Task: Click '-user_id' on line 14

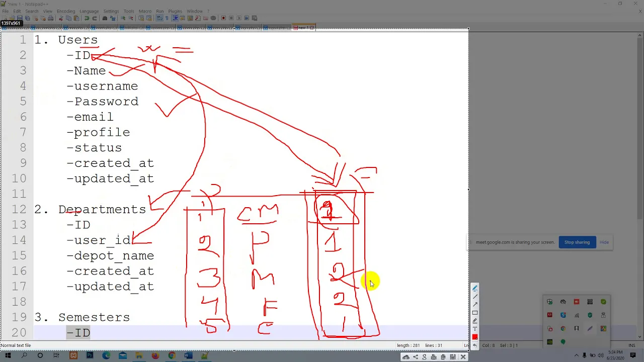Action: click(x=98, y=240)
